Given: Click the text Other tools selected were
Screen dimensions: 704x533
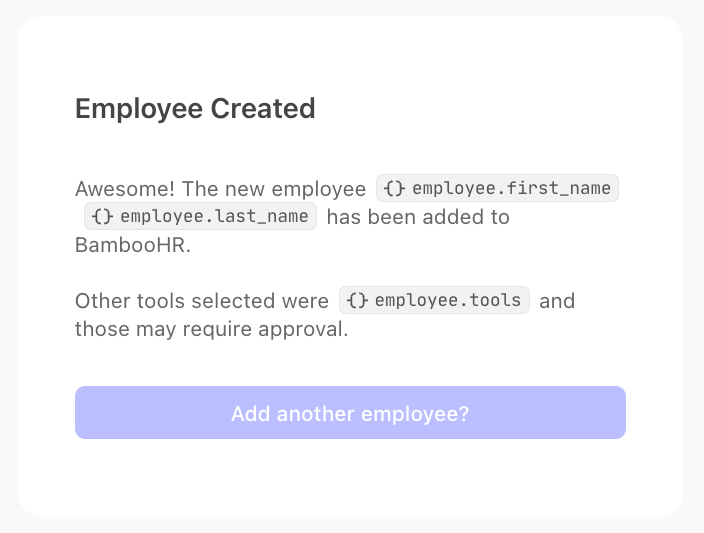Looking at the screenshot, I should [202, 301].
